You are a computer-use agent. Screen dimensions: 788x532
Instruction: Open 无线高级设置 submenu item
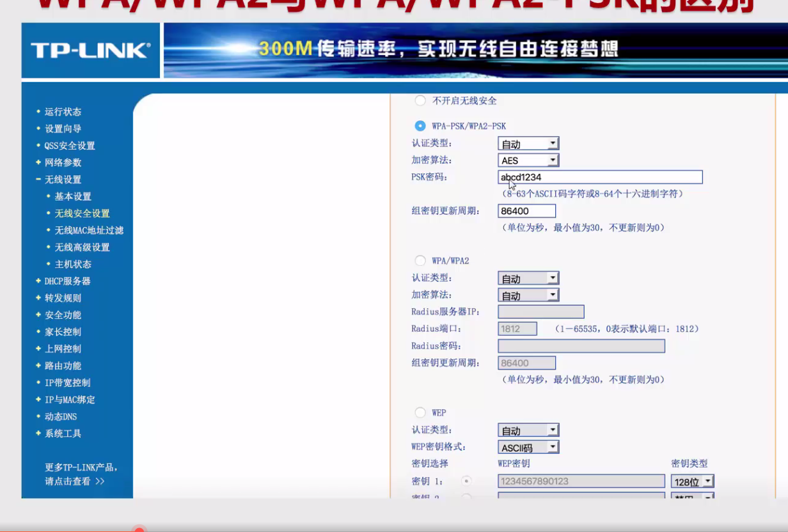pos(82,247)
